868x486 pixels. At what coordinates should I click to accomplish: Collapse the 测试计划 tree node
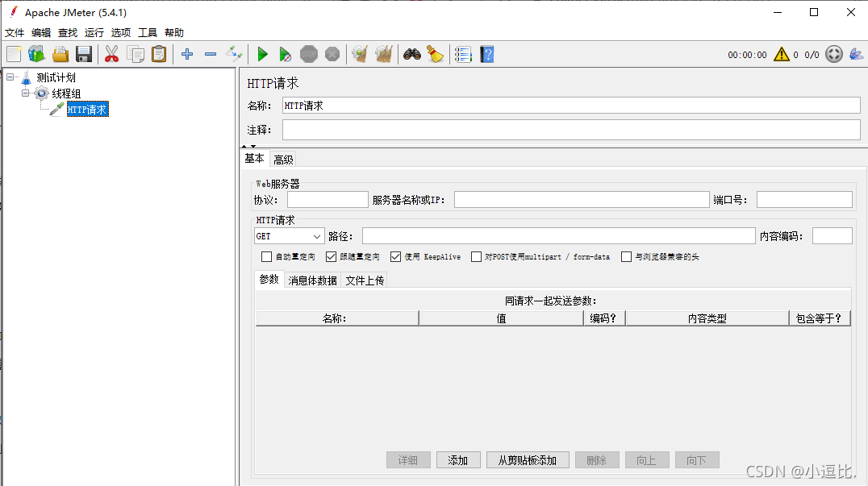[x=10, y=77]
